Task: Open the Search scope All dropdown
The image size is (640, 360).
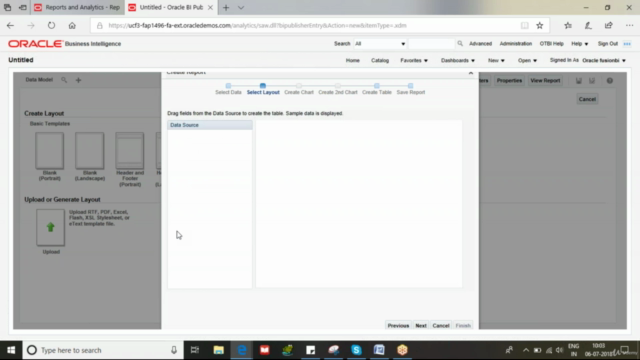Action: 380,44
